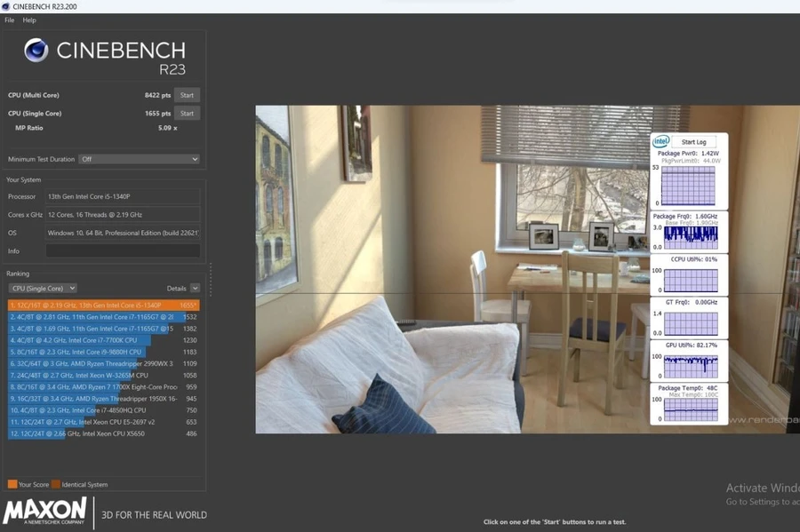Select ranking entry 5 Intel Core i9-9880H
800x532 pixels.
click(x=104, y=352)
